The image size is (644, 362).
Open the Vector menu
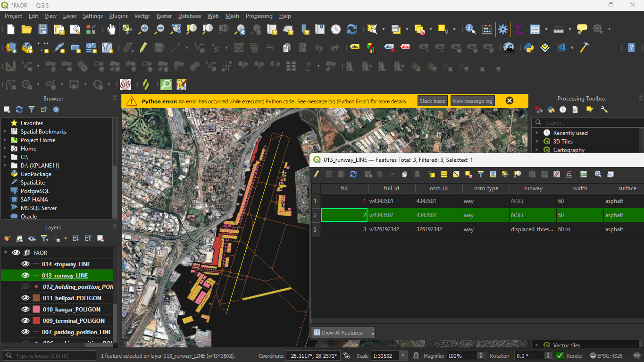point(142,16)
